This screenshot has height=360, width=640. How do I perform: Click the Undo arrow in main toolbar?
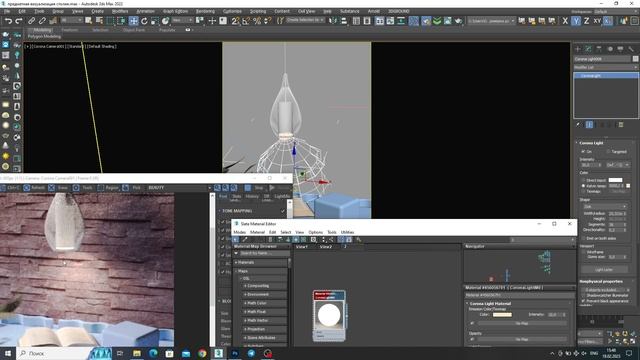pos(8,21)
